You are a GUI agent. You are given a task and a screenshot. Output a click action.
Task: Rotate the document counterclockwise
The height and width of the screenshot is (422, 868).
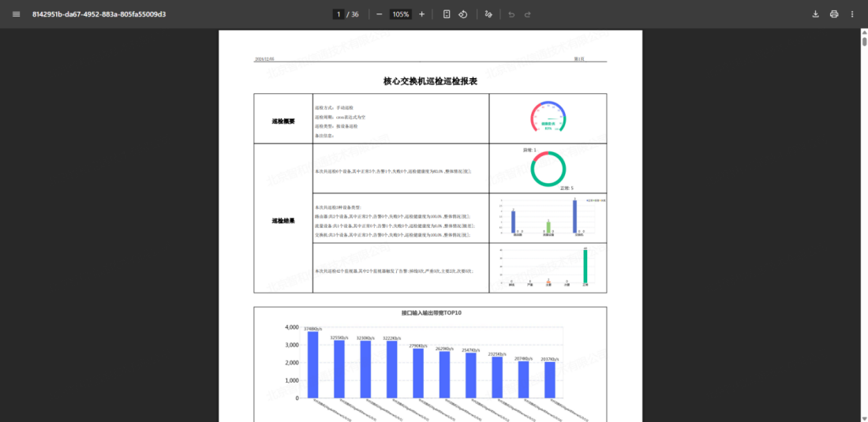point(463,14)
